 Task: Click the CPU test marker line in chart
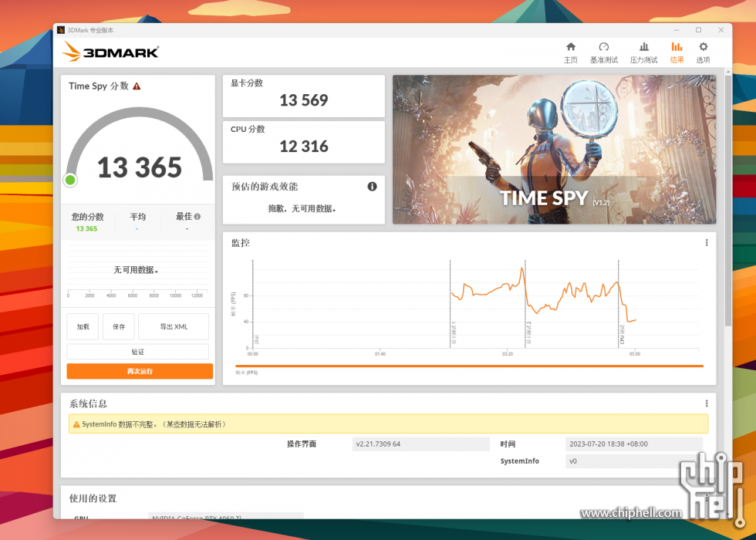(618, 304)
